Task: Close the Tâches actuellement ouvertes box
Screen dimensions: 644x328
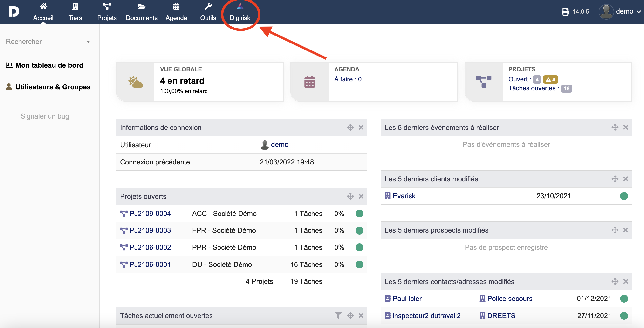Action: point(361,315)
